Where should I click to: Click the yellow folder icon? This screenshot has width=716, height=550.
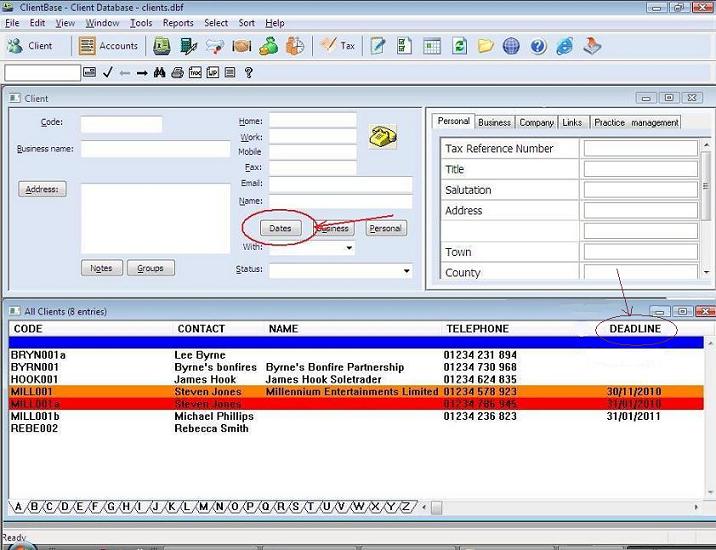click(x=485, y=46)
